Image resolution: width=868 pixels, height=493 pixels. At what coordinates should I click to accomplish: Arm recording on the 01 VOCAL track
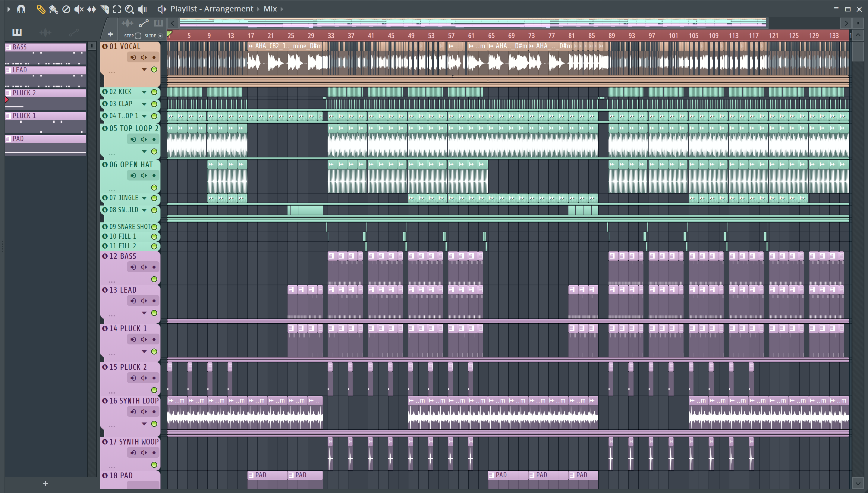pos(154,57)
